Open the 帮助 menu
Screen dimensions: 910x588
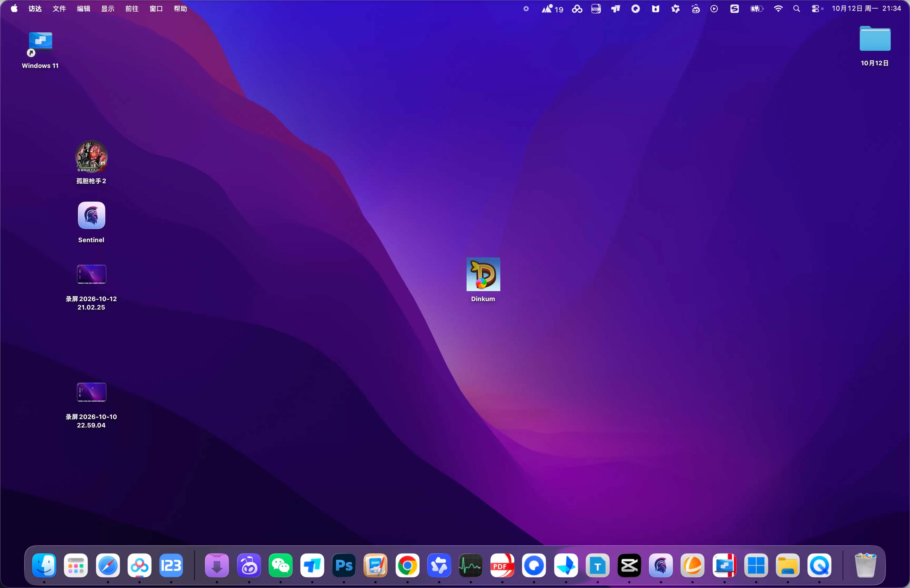tap(180, 8)
